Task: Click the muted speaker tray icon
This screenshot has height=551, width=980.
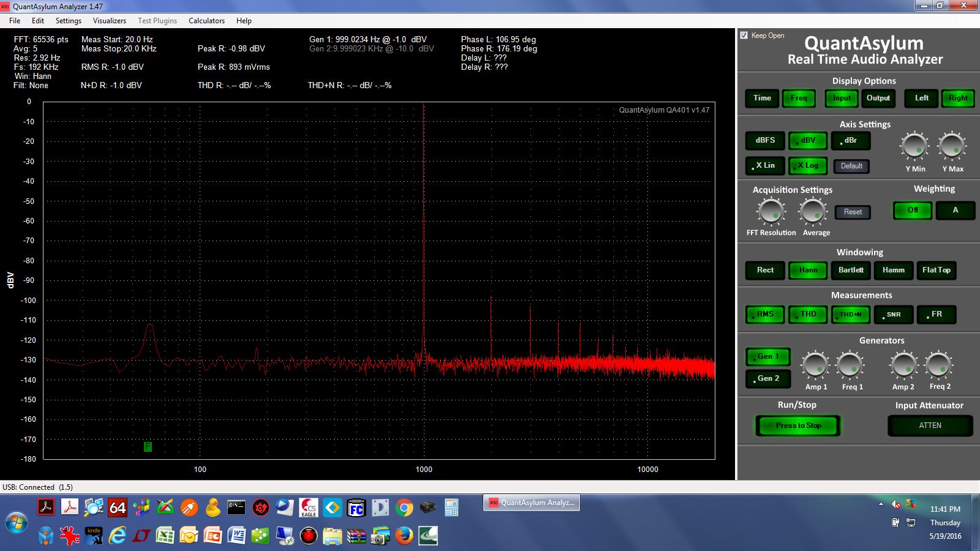Action: coord(895,504)
